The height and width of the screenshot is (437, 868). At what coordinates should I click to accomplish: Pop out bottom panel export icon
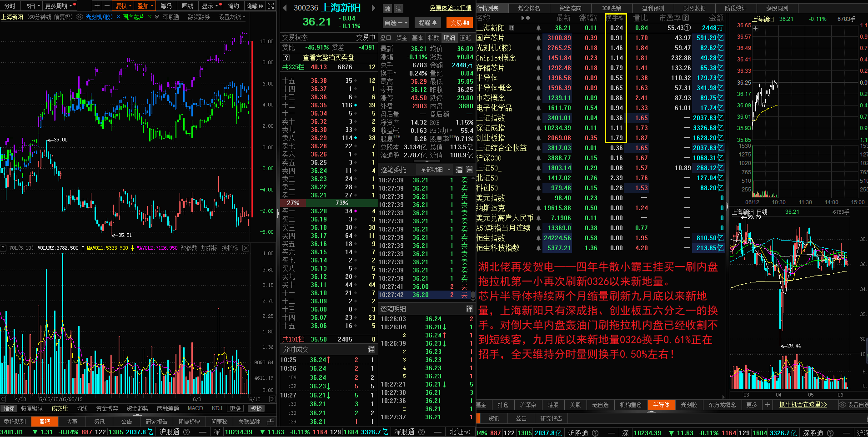[x=271, y=421]
